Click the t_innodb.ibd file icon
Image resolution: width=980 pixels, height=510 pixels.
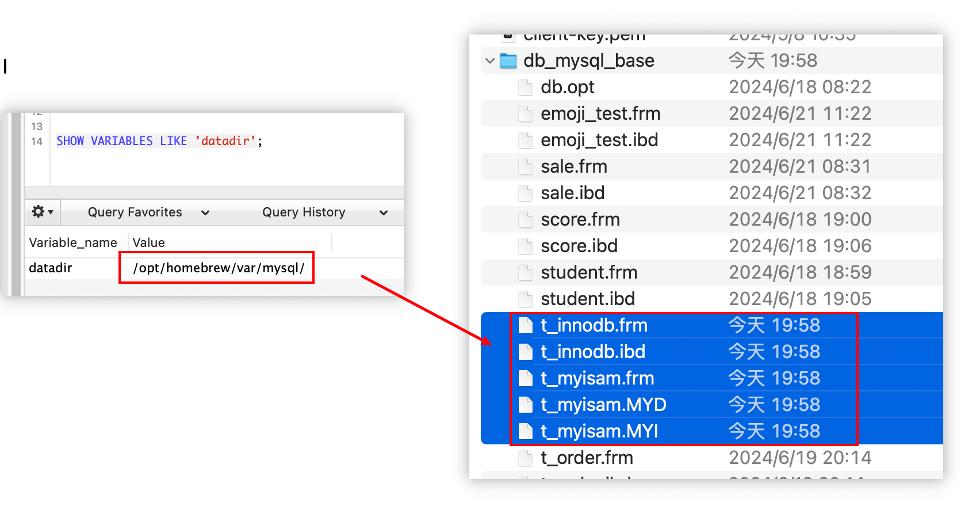pos(525,352)
